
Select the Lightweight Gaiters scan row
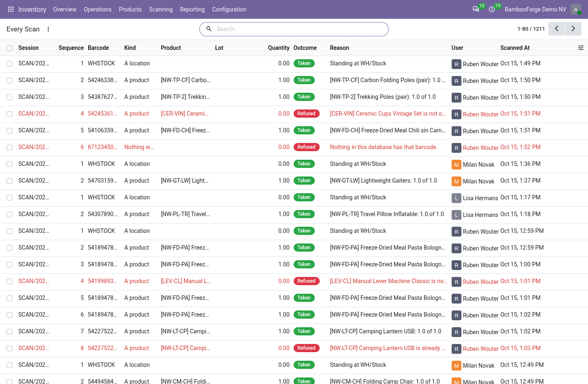coord(9,181)
